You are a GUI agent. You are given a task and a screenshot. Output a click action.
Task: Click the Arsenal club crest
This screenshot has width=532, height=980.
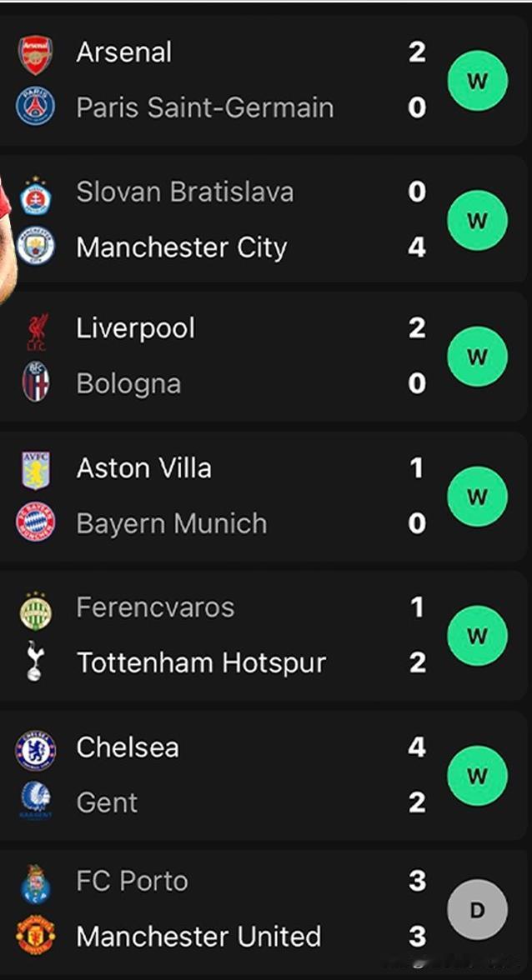pos(36,54)
